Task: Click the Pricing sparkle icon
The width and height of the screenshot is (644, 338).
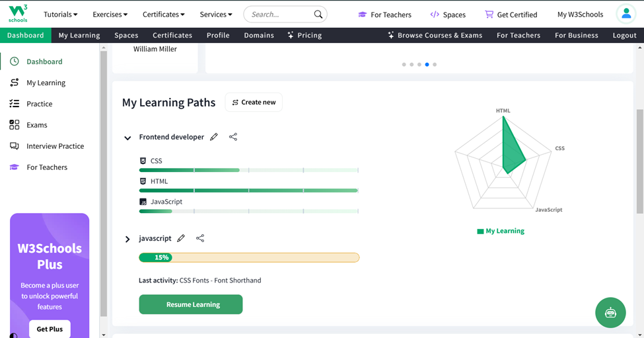Action: pos(291,35)
